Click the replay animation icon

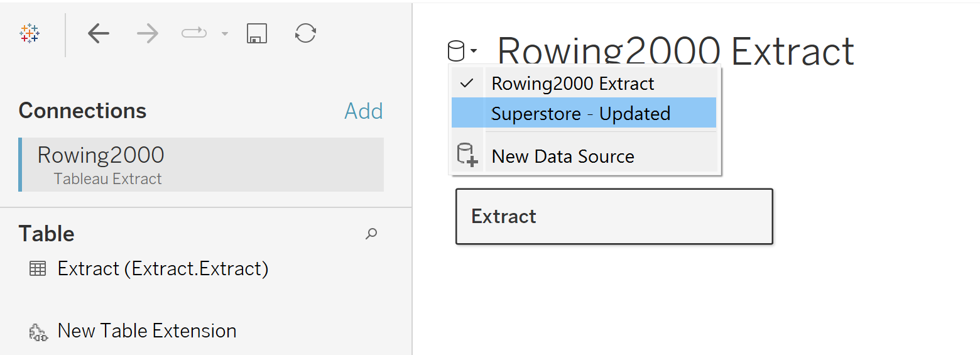pos(194,33)
